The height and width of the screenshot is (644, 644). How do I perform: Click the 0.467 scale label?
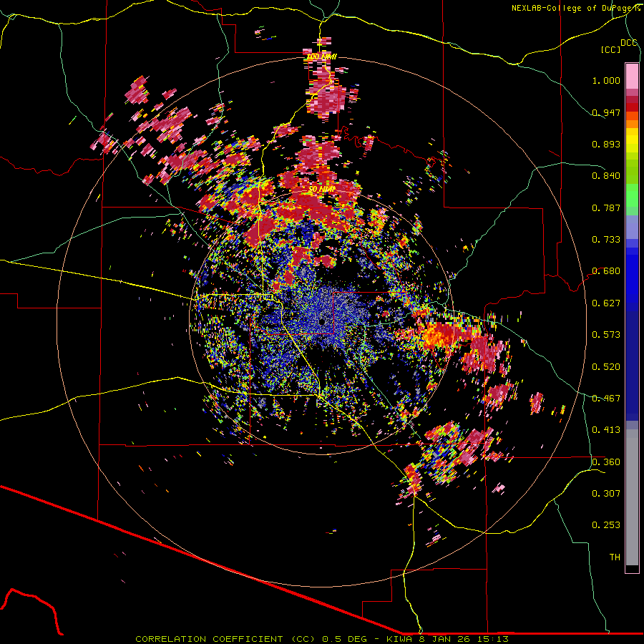(x=606, y=399)
